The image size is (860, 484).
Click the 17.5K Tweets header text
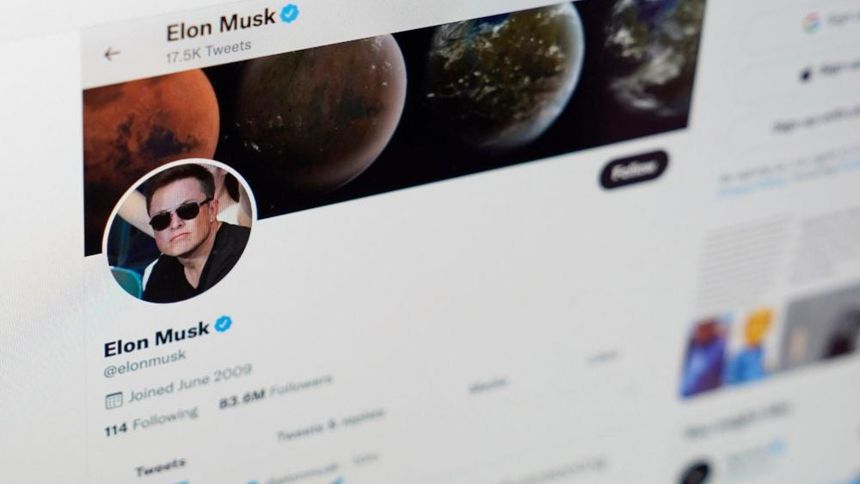pyautogui.click(x=208, y=49)
